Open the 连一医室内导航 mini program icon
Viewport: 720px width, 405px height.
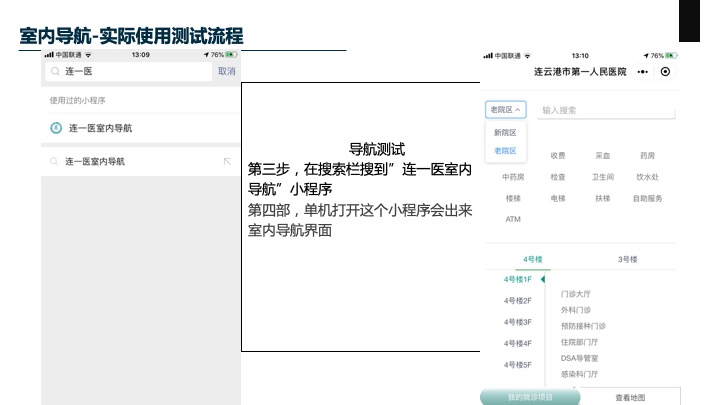(56, 128)
